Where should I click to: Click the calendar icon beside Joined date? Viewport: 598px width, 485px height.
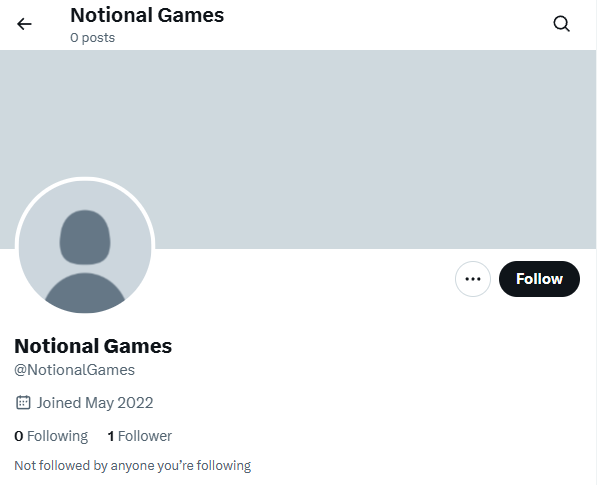pos(23,403)
